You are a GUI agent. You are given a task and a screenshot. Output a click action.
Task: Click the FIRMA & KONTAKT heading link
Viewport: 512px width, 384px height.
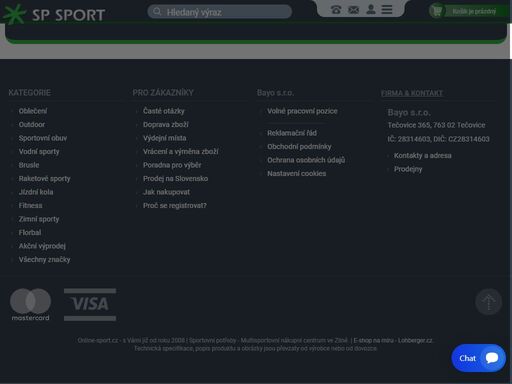click(x=412, y=93)
